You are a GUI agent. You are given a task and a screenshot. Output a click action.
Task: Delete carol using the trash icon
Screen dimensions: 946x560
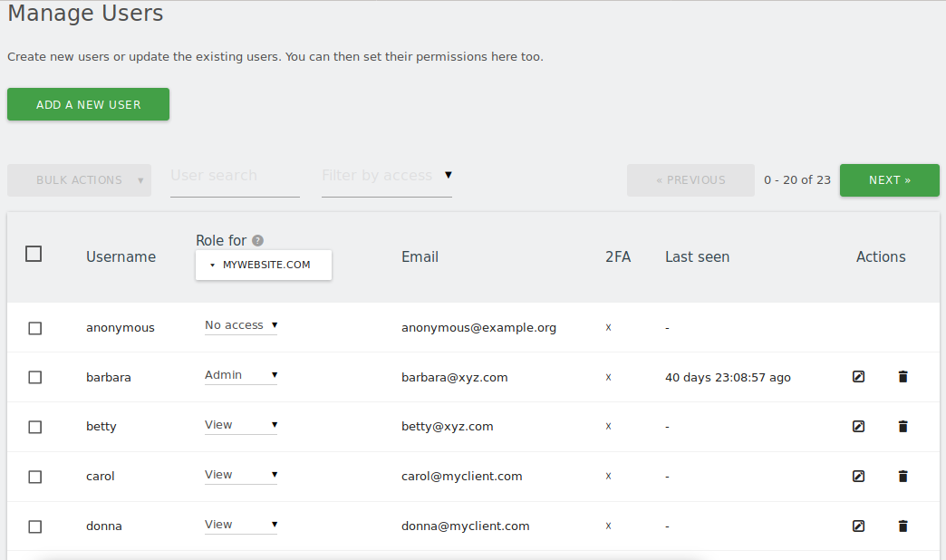[903, 476]
